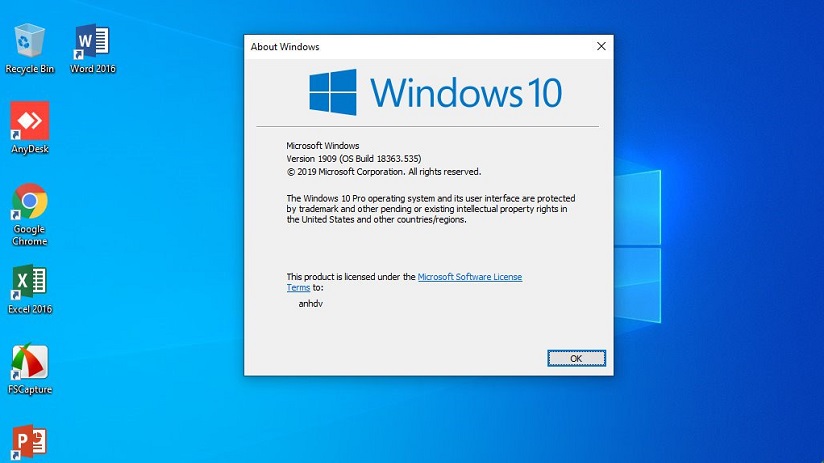Viewport: 824px width, 463px height.
Task: Click the PowerPoint icon at bottom of desktop
Action: click(x=29, y=442)
